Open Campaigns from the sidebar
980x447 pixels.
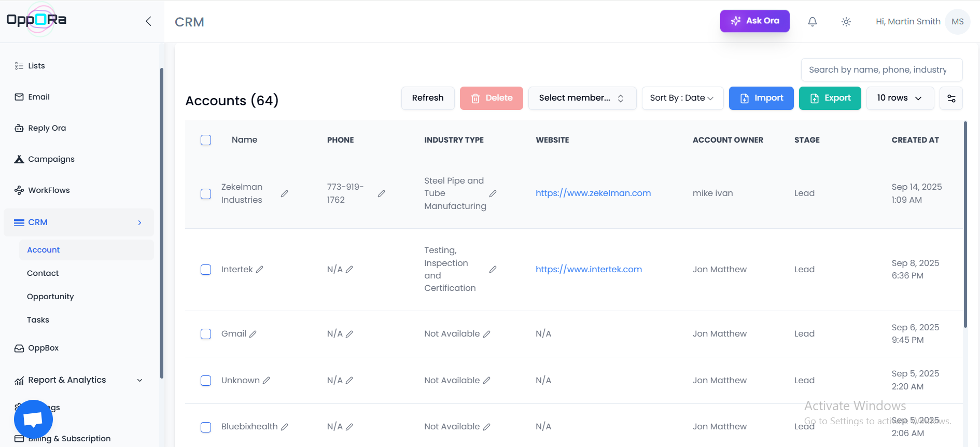click(x=51, y=159)
